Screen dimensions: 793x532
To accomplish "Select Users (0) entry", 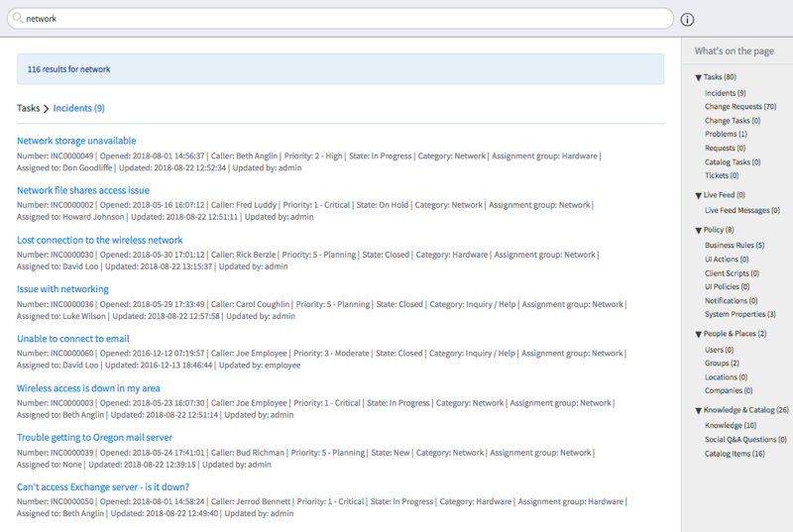I will [x=720, y=350].
